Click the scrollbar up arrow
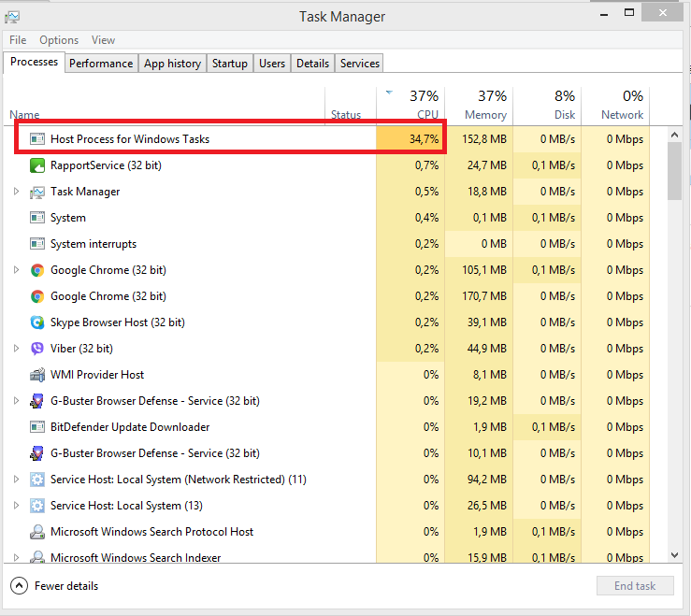691x616 pixels. click(x=674, y=135)
